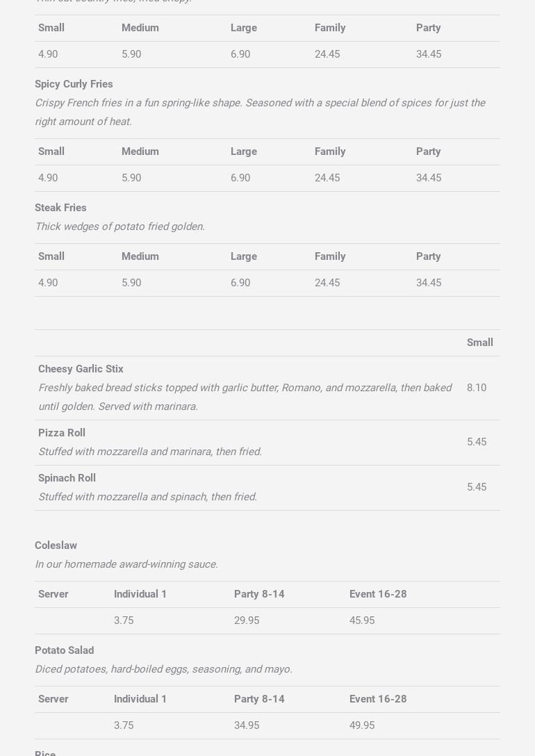Screen dimensions: 535x756
Task: Click the Cheesy Garlic Stix item name
Action: tap(81, 369)
